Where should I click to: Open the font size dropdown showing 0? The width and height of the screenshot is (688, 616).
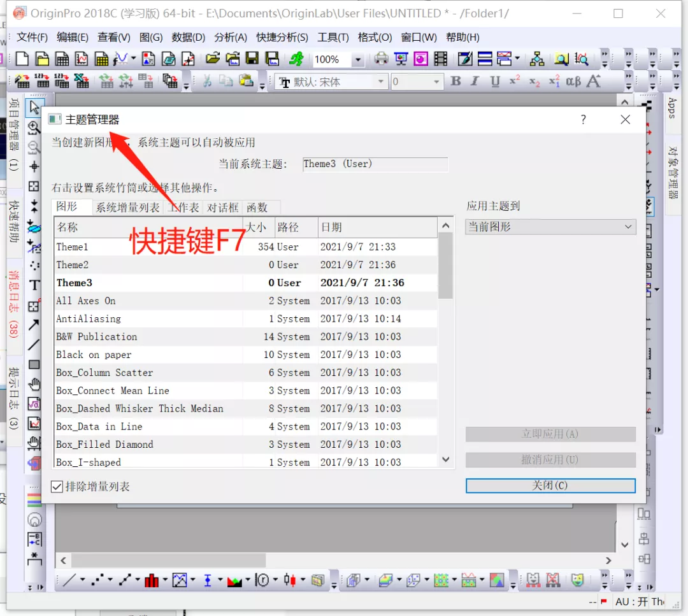point(436,82)
